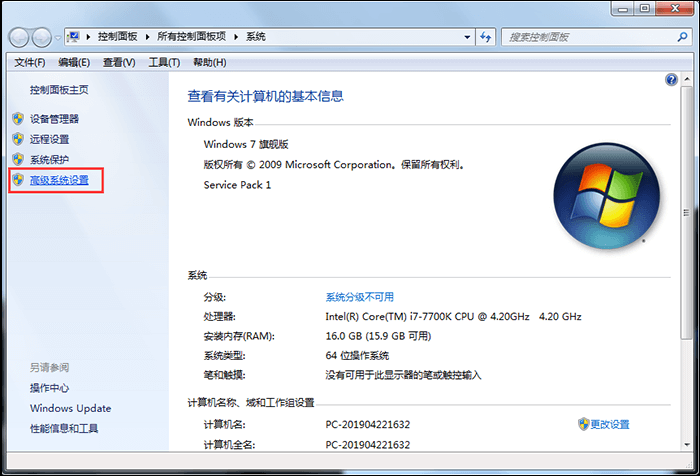Maximize the System window
This screenshot has width=700, height=476.
tap(645, 8)
